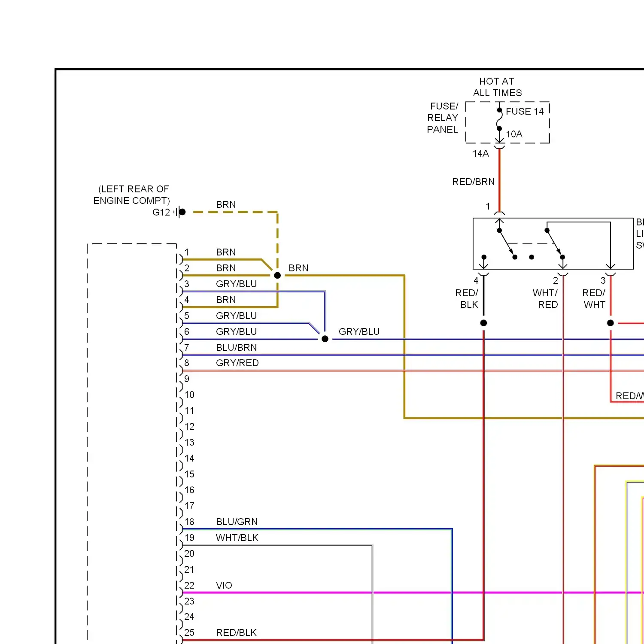Select the RED/ BLK label under switch pin 4

[x=467, y=299]
